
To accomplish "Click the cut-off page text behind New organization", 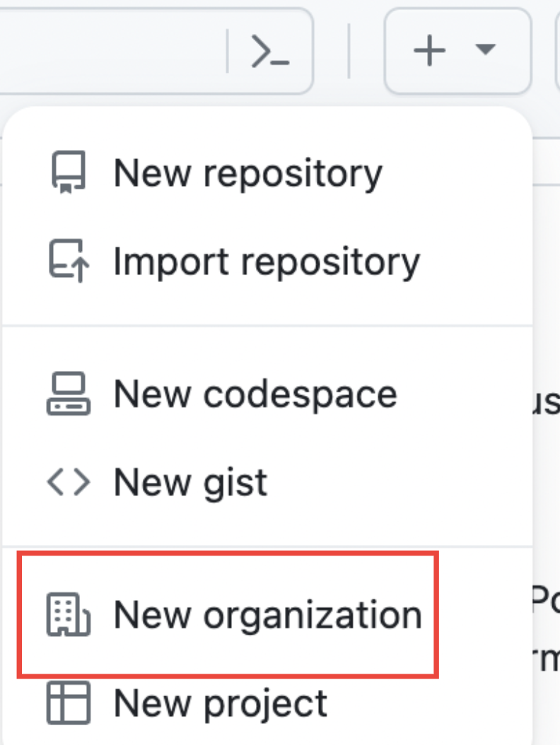I will [546, 601].
